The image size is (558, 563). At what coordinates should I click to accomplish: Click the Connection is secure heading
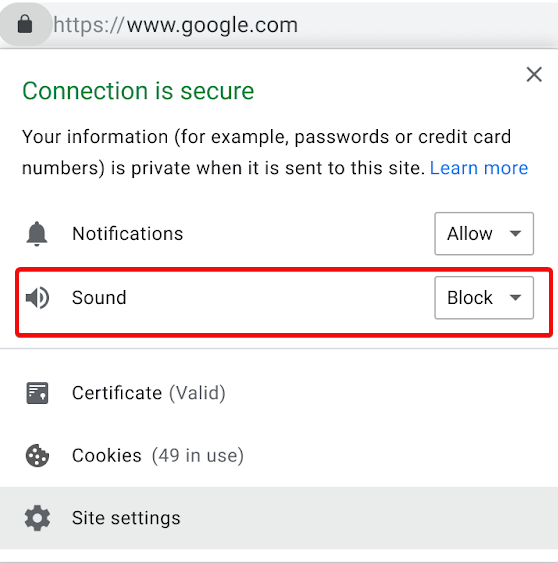pyautogui.click(x=138, y=91)
